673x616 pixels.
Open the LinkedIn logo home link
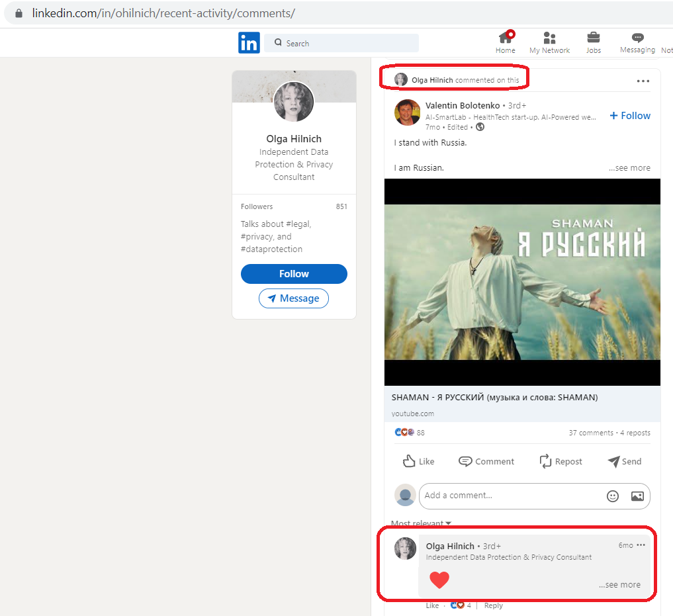click(x=249, y=42)
